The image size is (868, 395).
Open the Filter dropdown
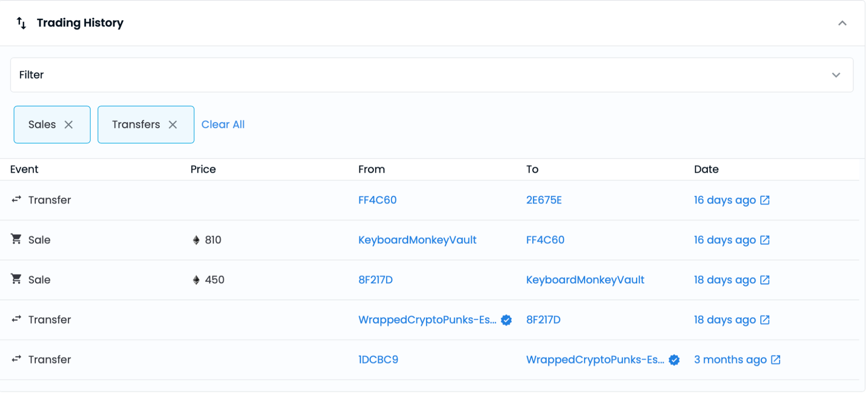tap(432, 75)
